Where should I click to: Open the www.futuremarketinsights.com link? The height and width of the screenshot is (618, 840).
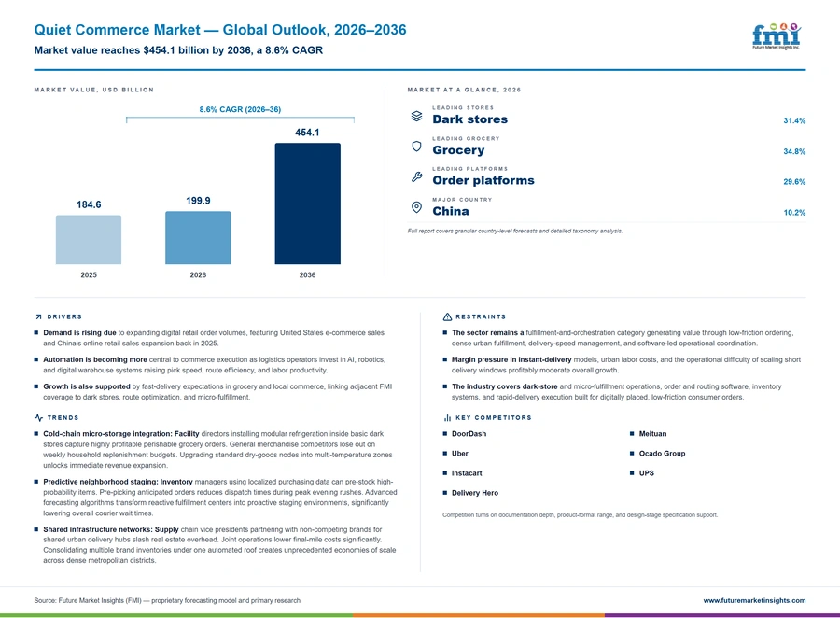754,601
